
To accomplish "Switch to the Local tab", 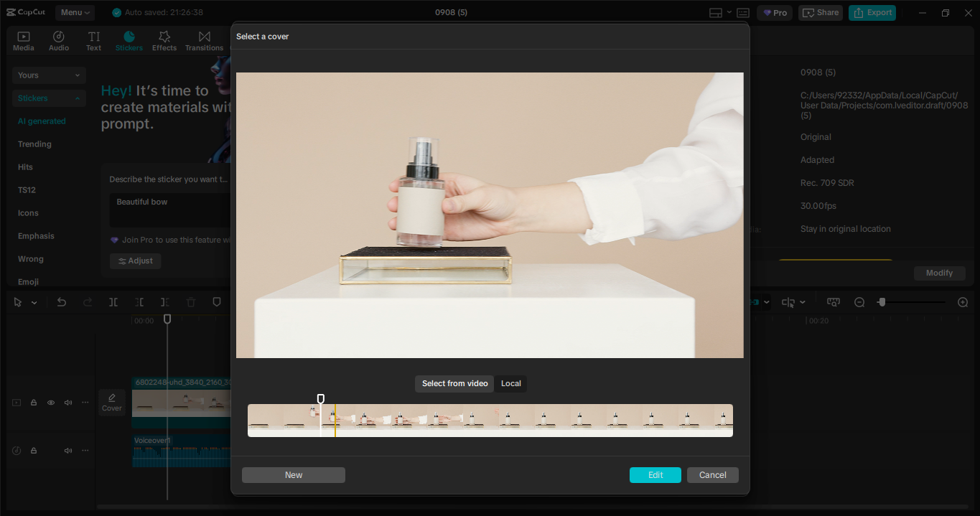I will (510, 383).
